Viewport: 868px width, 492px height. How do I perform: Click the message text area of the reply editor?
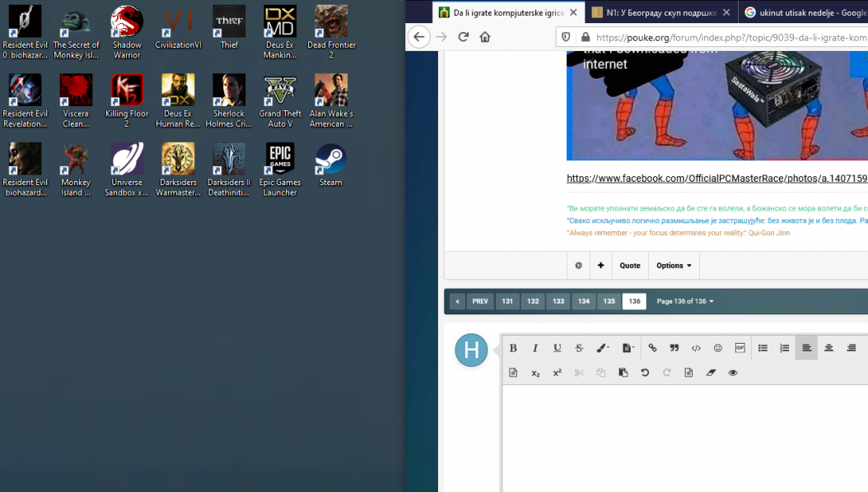[685, 439]
